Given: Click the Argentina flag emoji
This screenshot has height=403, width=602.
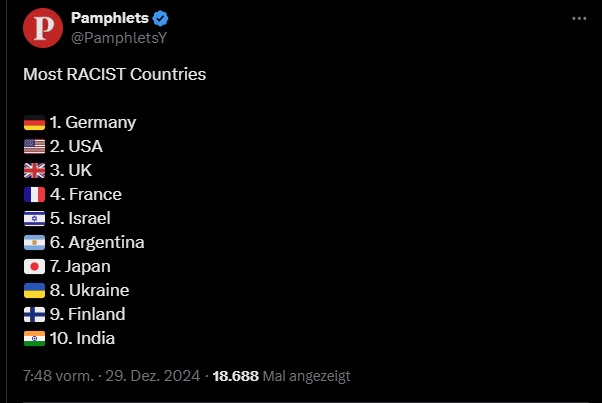Looking at the screenshot, I should point(34,242).
